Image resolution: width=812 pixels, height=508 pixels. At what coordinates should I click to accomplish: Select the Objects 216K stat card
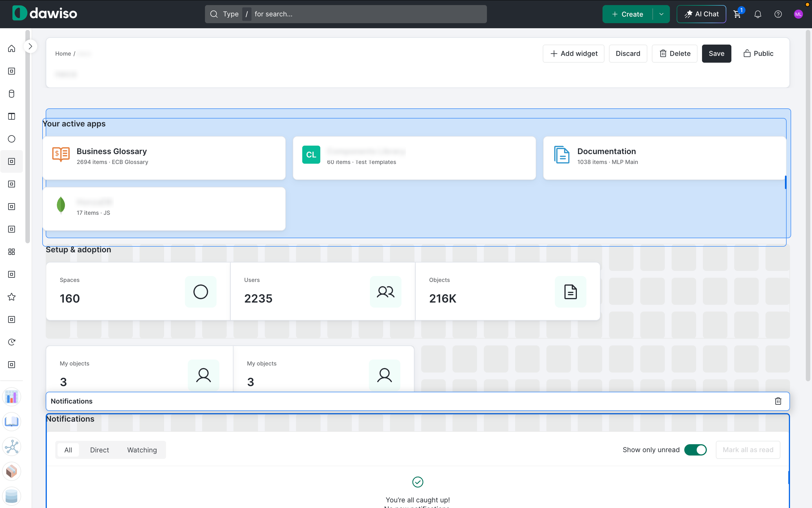coord(508,291)
